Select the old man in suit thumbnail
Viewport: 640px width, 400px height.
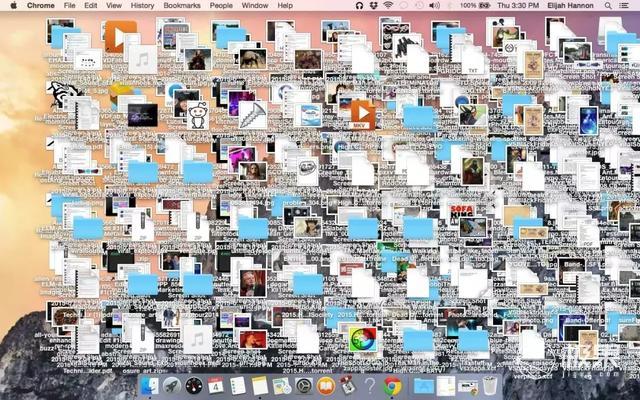252,282
